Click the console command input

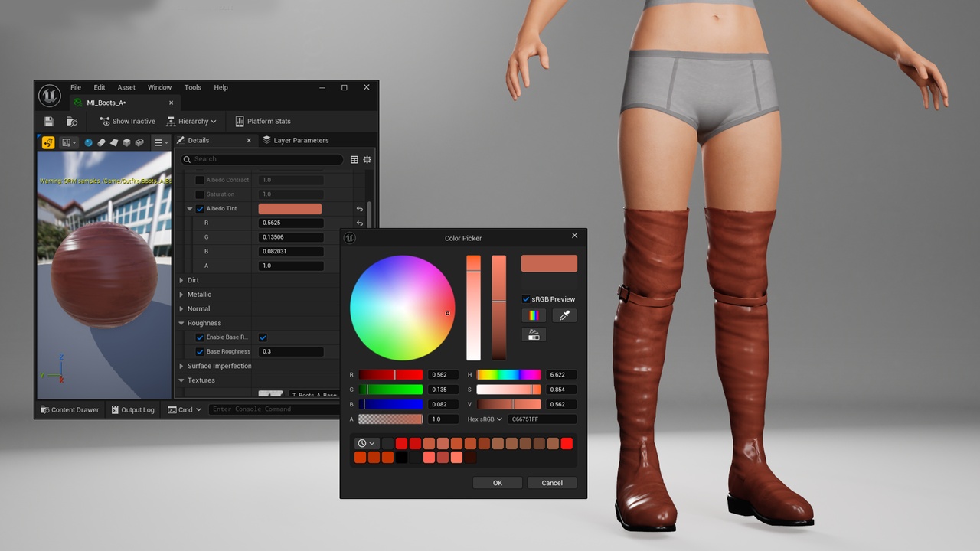[x=274, y=409]
